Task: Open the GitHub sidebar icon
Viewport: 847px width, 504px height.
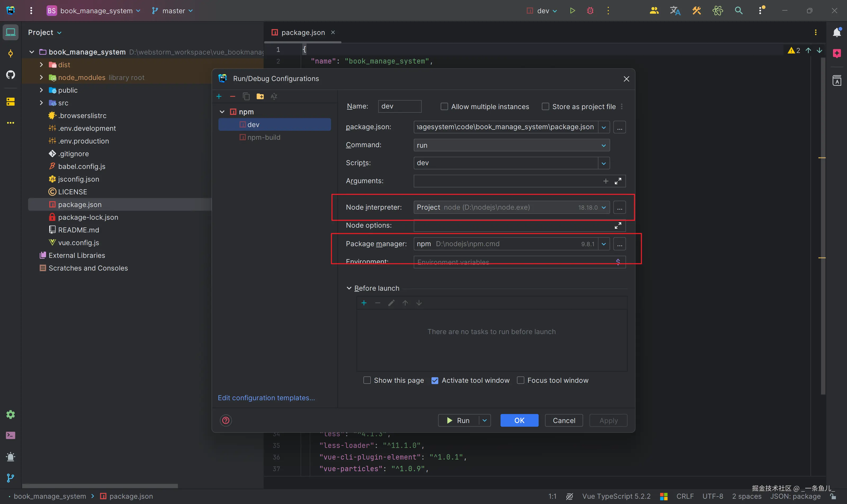Action: click(x=11, y=74)
